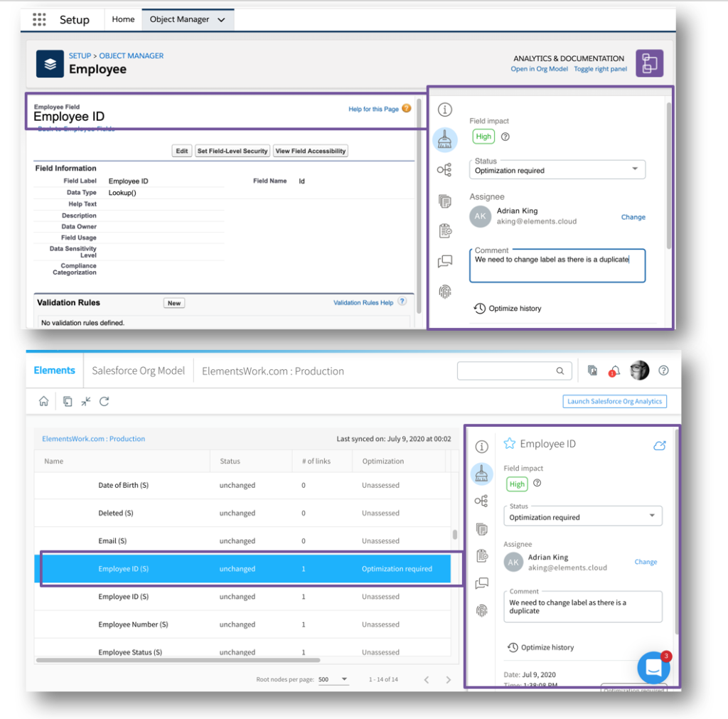Switch to the Home tab
The image size is (728, 719).
pyautogui.click(x=123, y=19)
